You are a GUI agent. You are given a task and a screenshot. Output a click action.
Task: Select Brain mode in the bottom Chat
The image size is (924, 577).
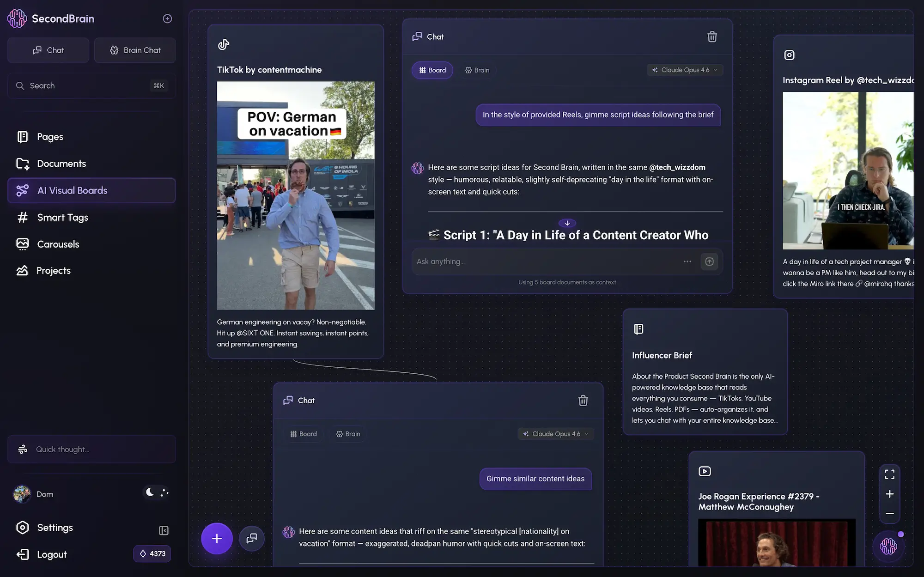click(x=348, y=434)
